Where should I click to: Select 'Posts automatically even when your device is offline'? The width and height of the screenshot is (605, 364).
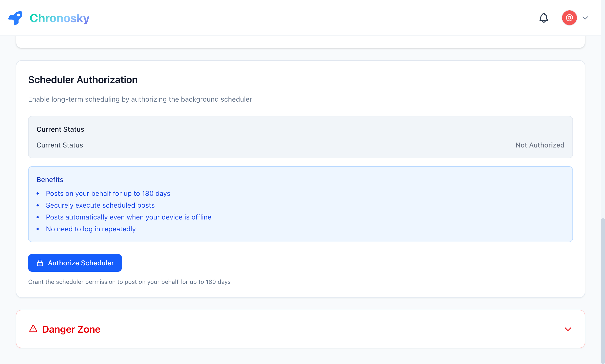[129, 217]
